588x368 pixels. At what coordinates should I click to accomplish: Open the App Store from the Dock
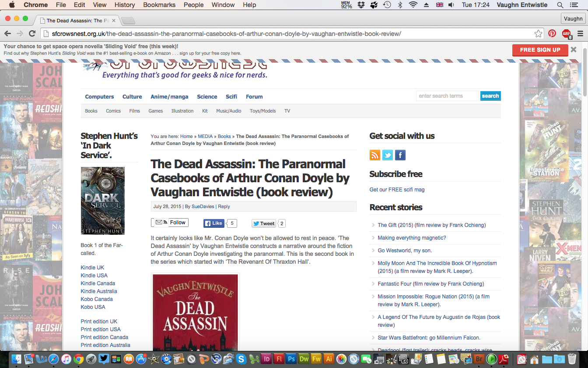[x=141, y=359]
